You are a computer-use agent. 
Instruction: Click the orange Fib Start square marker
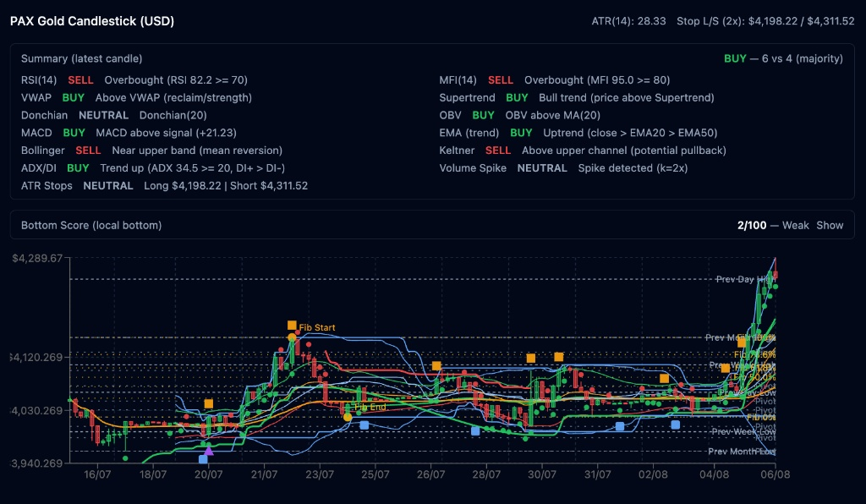click(x=292, y=325)
